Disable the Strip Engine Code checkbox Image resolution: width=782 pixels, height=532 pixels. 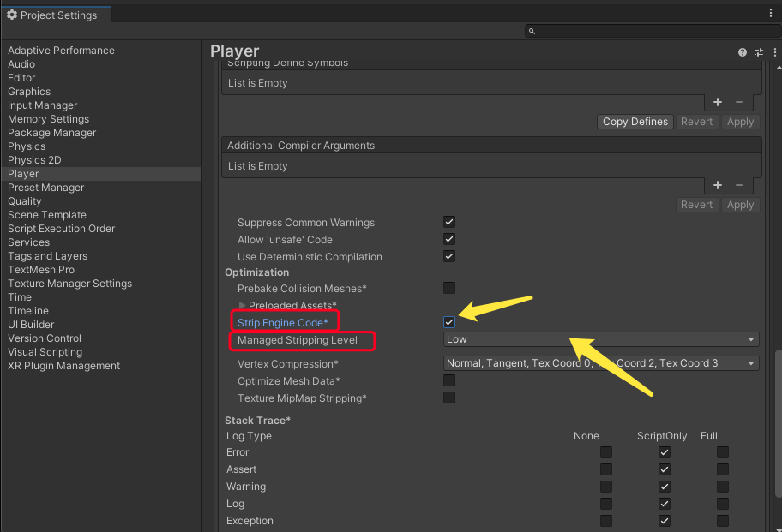tap(449, 322)
